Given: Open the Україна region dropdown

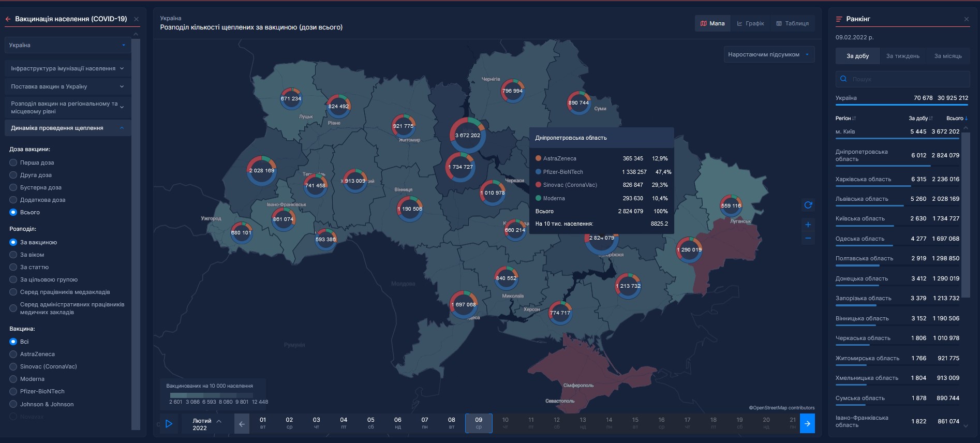Looking at the screenshot, I should pyautogui.click(x=67, y=45).
